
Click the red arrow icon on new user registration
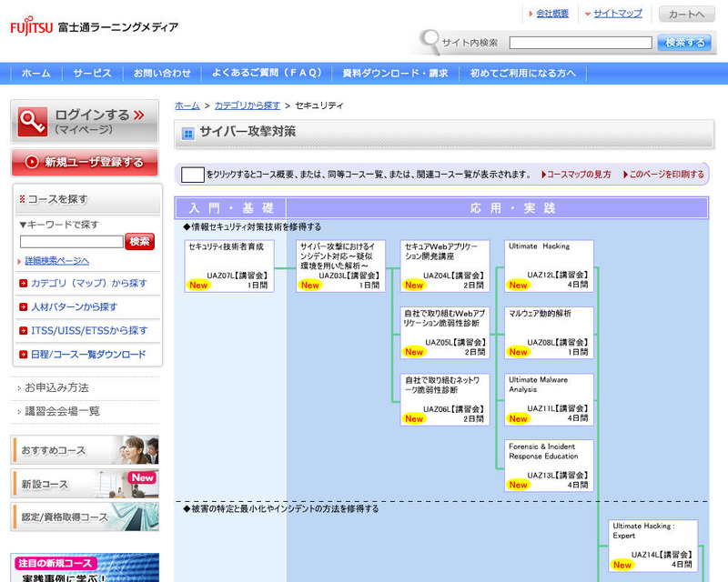(x=33, y=162)
